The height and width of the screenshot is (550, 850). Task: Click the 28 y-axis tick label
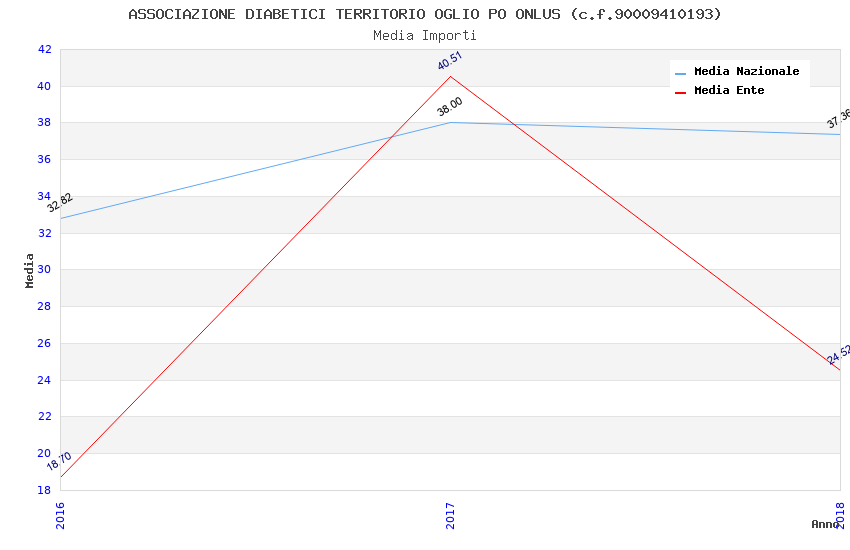tap(44, 306)
